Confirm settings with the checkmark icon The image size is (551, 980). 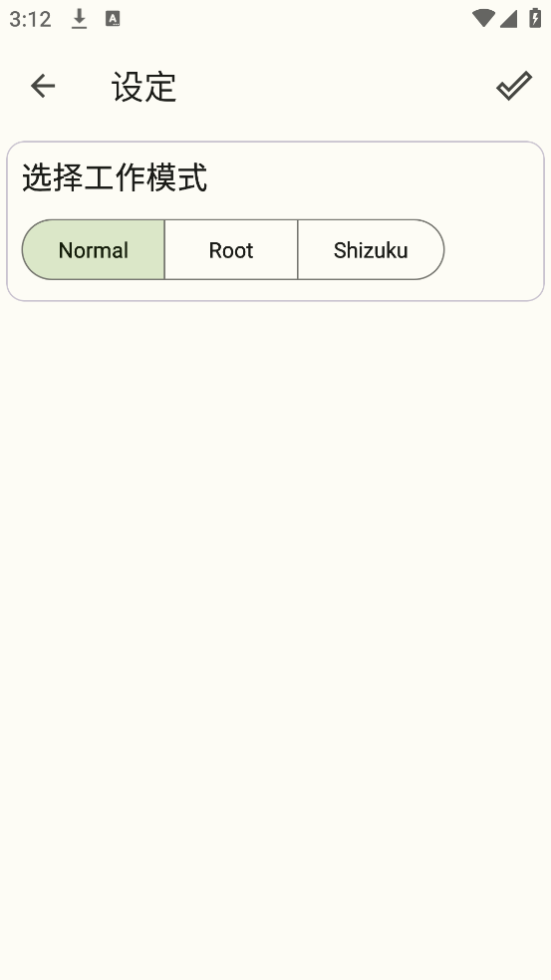click(x=514, y=86)
